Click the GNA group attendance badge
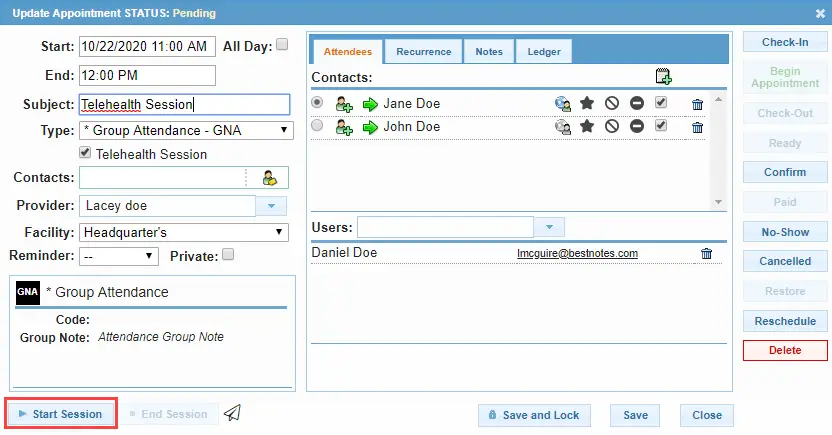Viewport: 832px width, 435px height. (28, 292)
